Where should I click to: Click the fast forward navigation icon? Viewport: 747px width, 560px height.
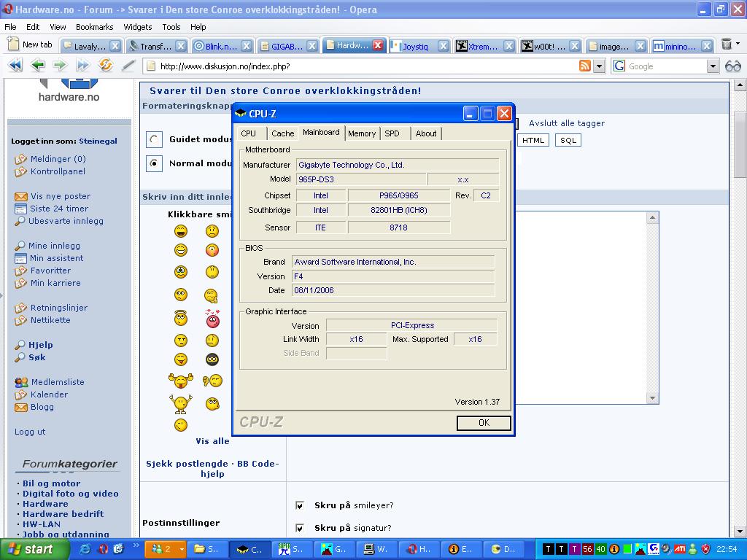[83, 65]
